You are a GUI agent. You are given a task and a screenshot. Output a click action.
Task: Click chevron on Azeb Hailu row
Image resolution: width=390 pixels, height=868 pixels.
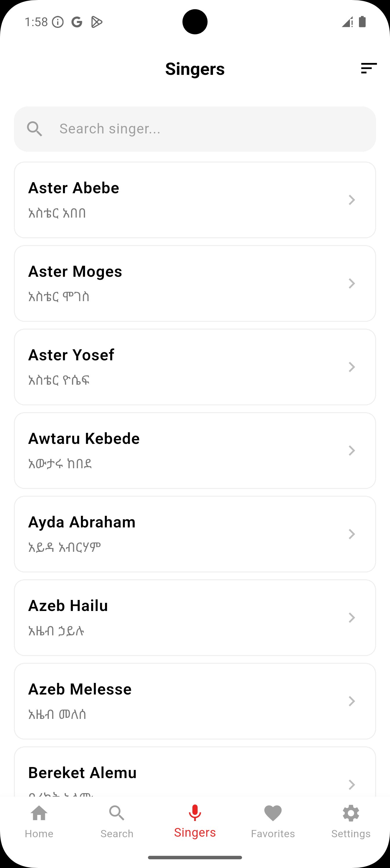(x=351, y=618)
